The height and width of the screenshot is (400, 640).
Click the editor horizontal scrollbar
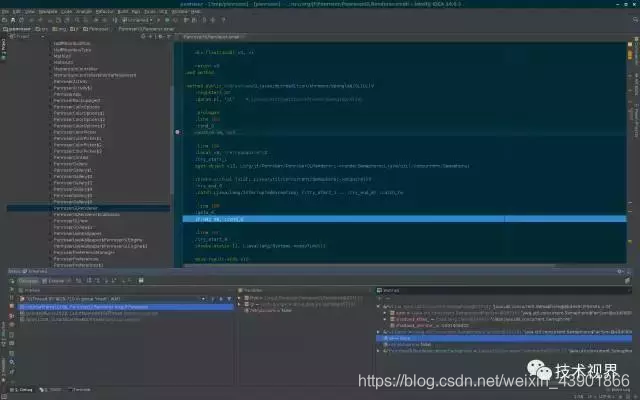369,266
